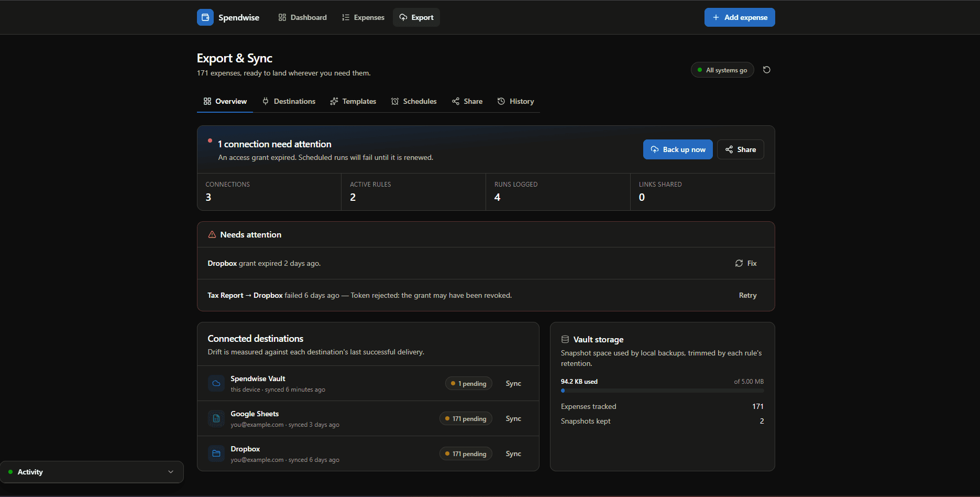Select the Export nav item

tap(416, 17)
